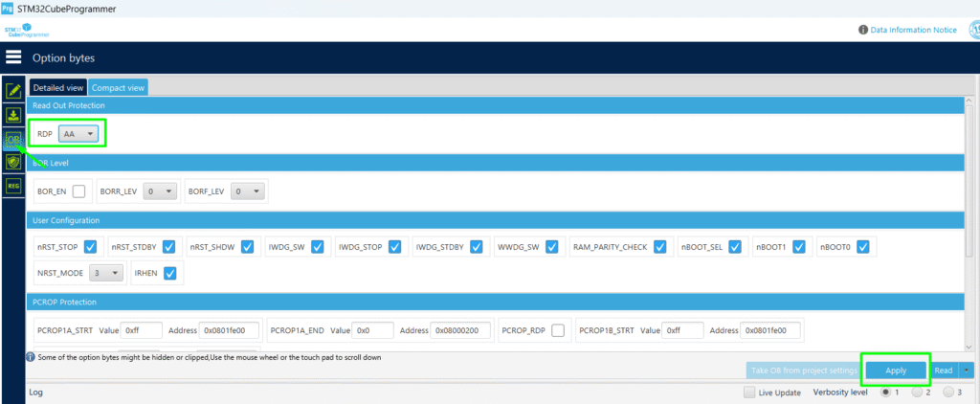Open the NRST_MODE dropdown

(106, 273)
